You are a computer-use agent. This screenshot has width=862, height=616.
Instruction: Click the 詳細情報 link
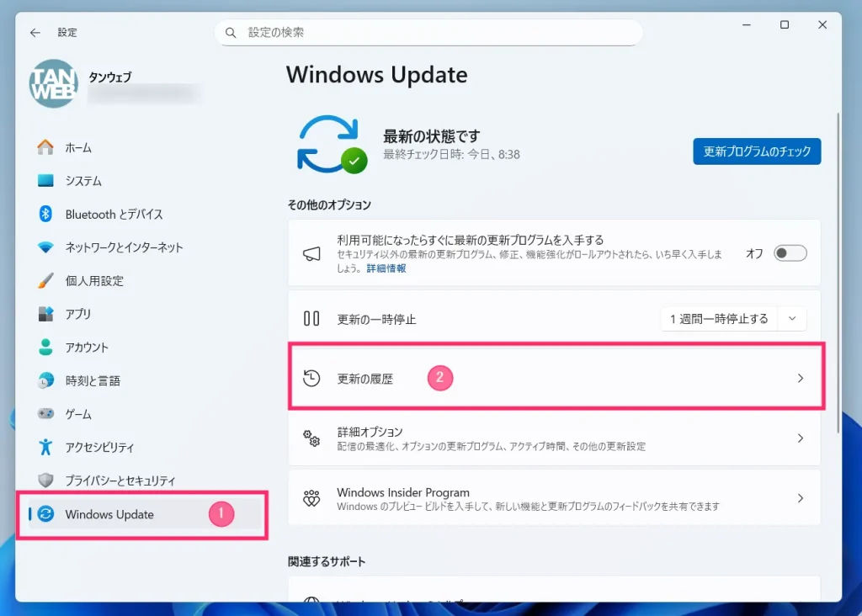(x=386, y=268)
